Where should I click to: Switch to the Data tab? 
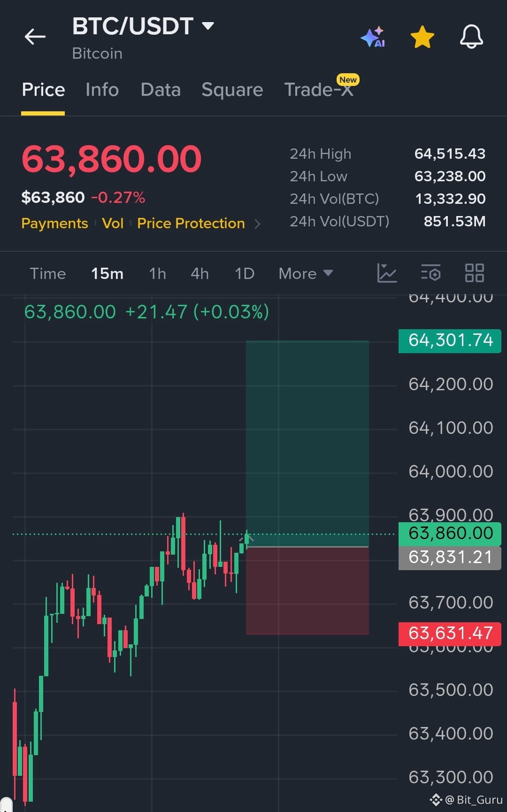pos(161,90)
